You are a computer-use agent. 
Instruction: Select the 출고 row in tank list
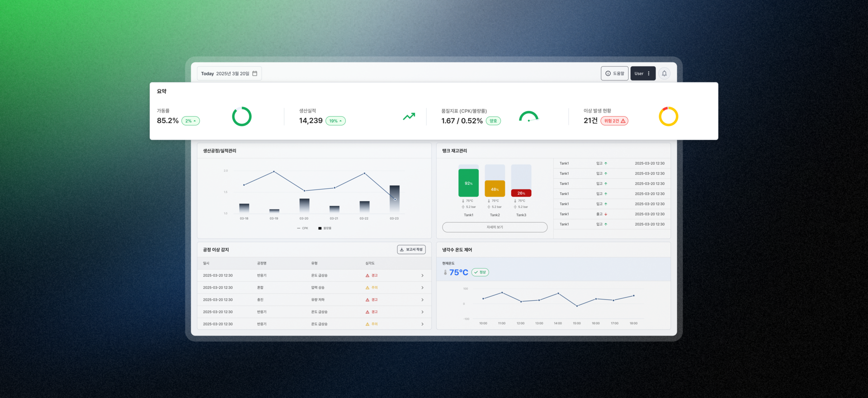click(x=612, y=214)
